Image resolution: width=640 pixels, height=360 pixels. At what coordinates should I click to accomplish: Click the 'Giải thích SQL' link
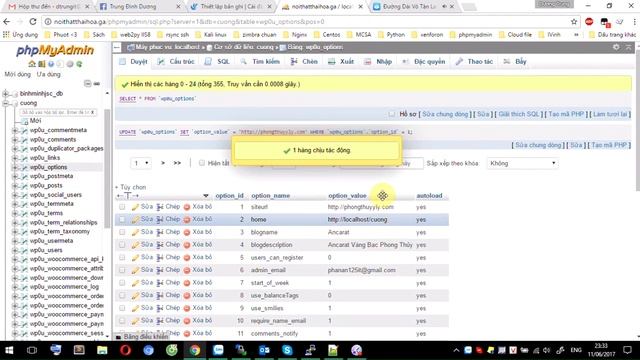(519, 114)
